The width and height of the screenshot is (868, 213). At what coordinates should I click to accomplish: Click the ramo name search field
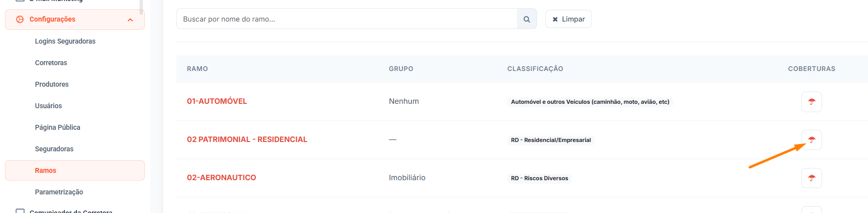pyautogui.click(x=347, y=19)
